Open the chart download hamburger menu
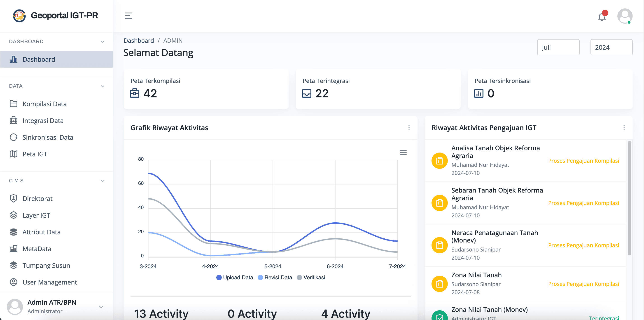Screen dimensions: 644x320 click(403, 153)
